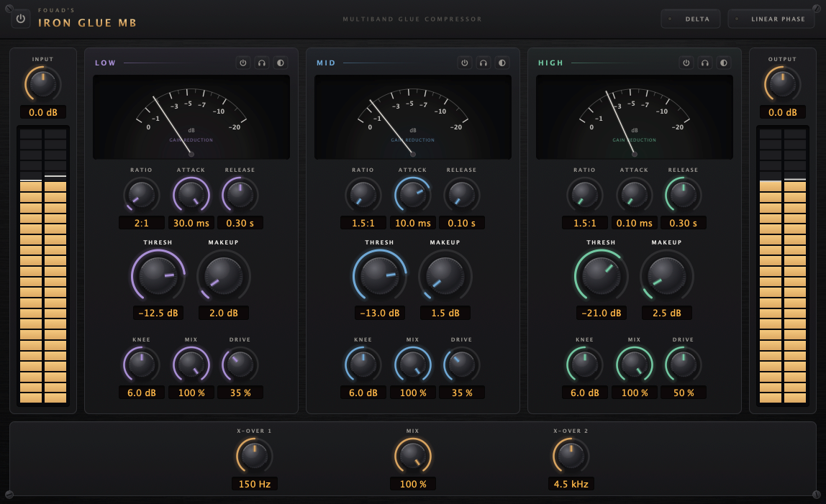Solo the LOW band with headphones icon

point(262,63)
